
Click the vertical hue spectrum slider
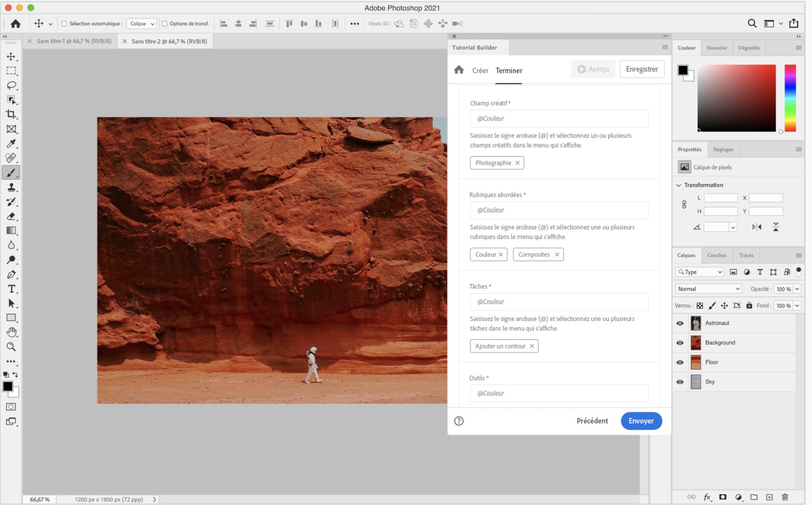(x=790, y=98)
